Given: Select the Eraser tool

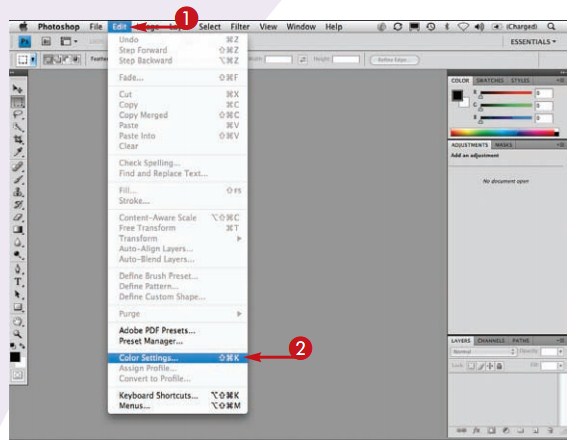Looking at the screenshot, I should point(18,217).
